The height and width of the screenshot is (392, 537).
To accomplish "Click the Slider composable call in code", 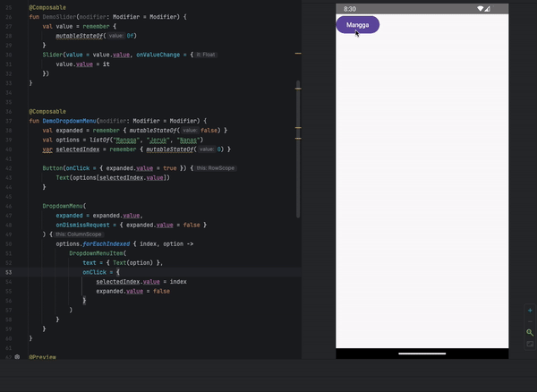I will tap(54, 55).
